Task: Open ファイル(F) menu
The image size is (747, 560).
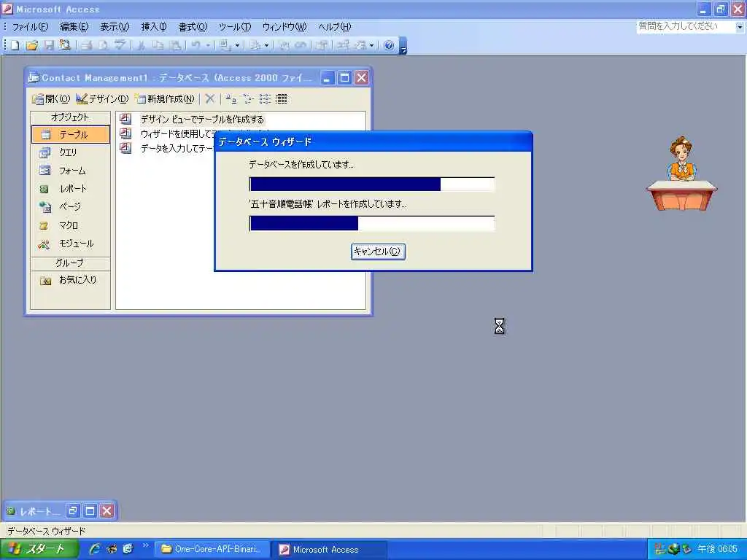Action: coord(31,27)
